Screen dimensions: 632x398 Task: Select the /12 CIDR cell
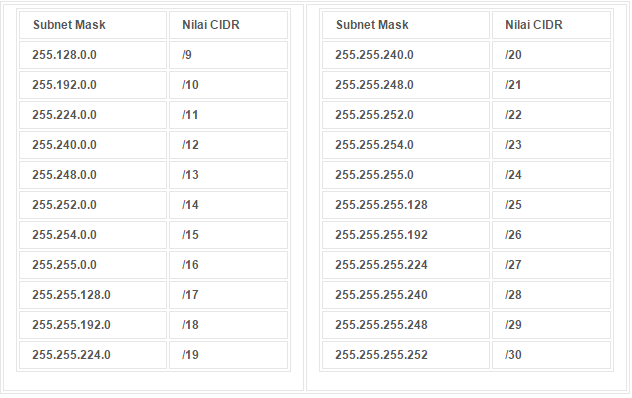[x=229, y=145]
